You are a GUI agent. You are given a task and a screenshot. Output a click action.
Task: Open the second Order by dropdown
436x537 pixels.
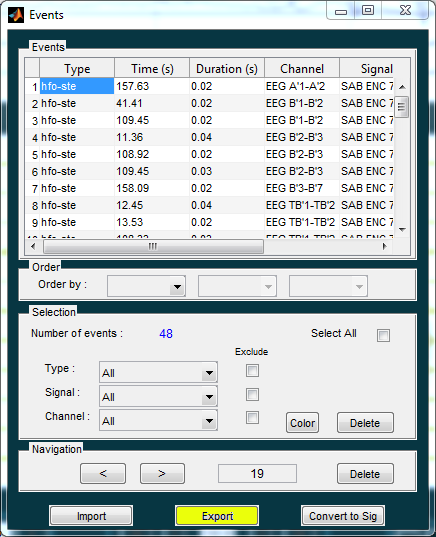coord(237,286)
